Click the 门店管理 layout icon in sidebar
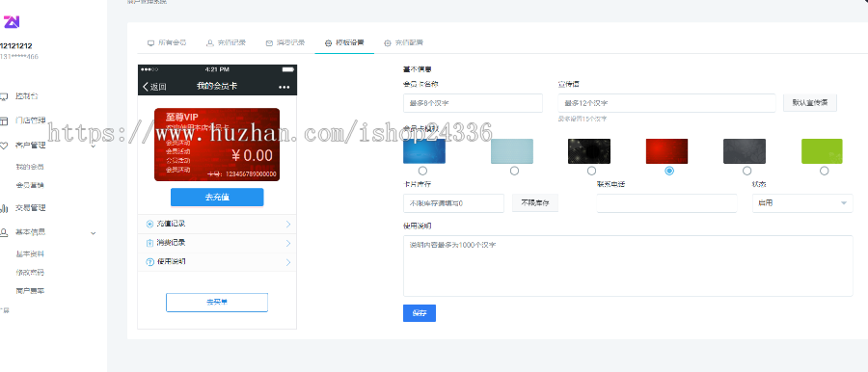Screen dimensions: 868x372 pos(3,120)
